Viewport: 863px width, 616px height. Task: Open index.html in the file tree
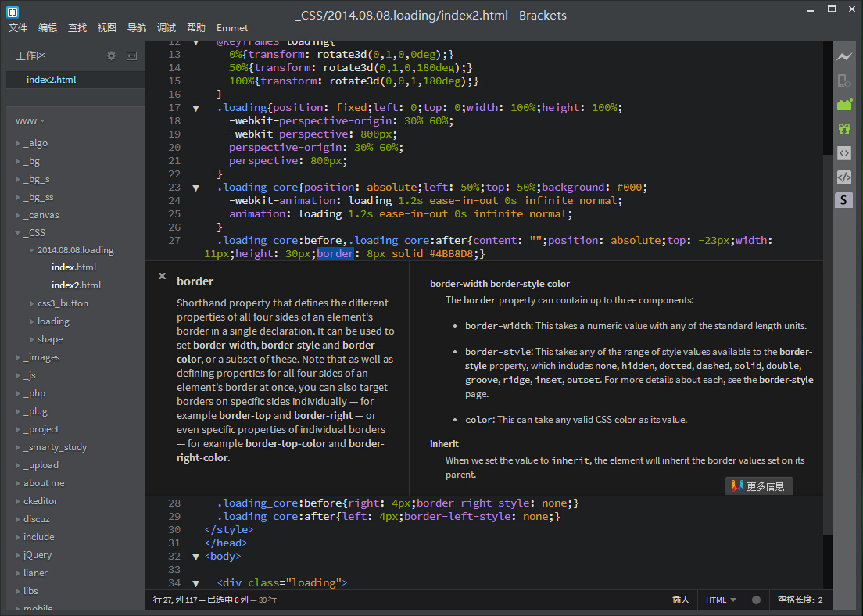(x=74, y=267)
